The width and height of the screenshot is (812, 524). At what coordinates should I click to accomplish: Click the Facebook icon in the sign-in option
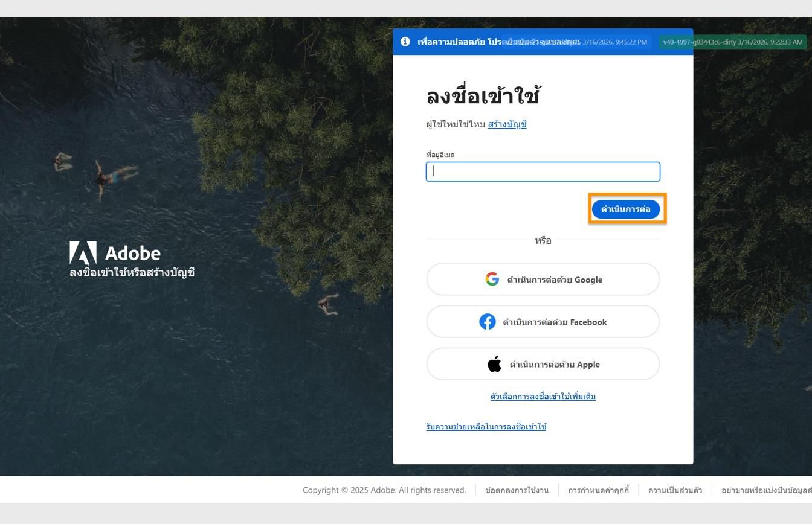(488, 322)
